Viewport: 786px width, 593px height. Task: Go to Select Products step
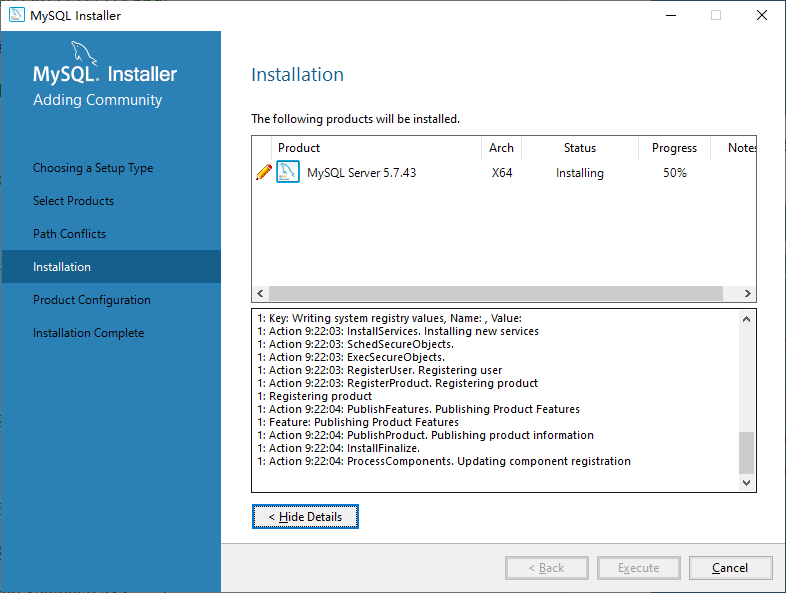point(73,201)
